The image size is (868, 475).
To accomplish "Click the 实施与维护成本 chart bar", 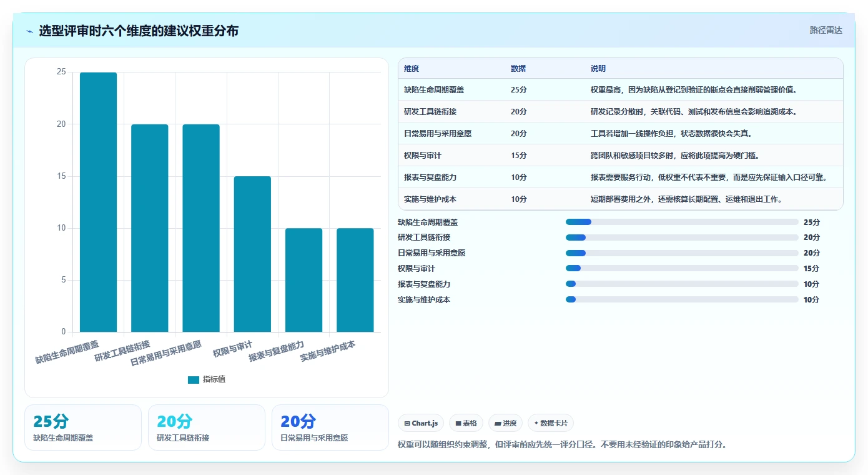I will (355, 280).
